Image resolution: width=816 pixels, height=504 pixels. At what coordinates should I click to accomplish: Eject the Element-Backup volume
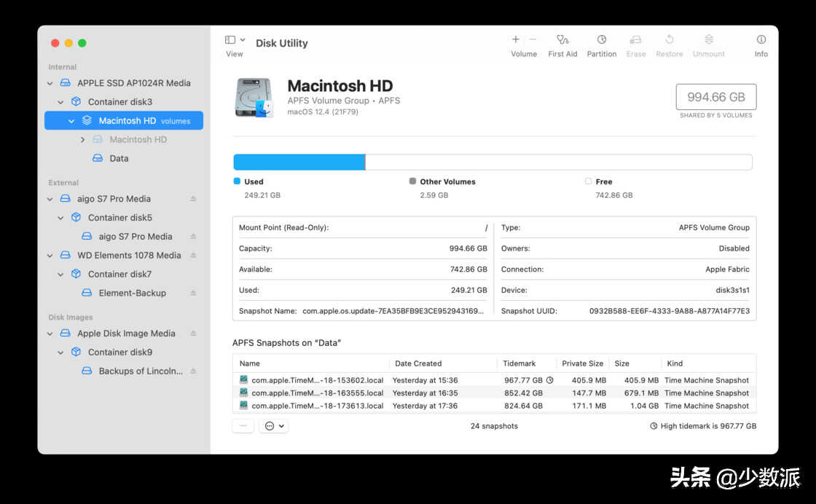coord(193,293)
